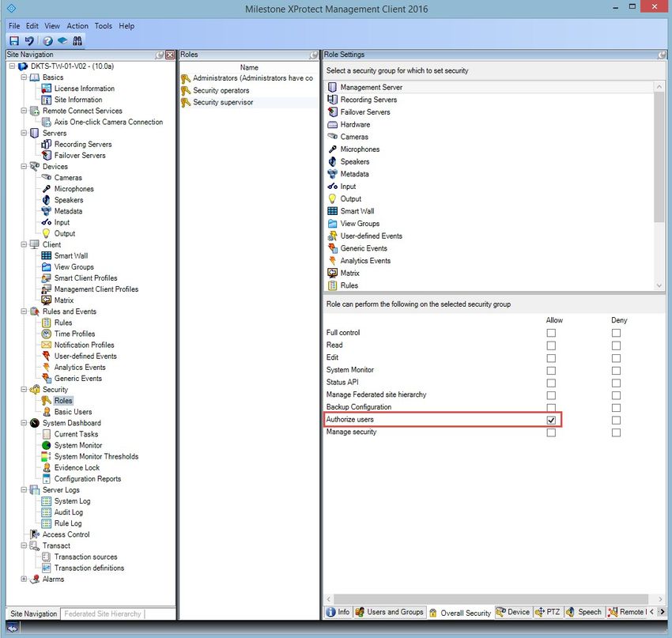The height and width of the screenshot is (638, 672).
Task: Switch to the Users and Groups tab
Action: coord(390,612)
